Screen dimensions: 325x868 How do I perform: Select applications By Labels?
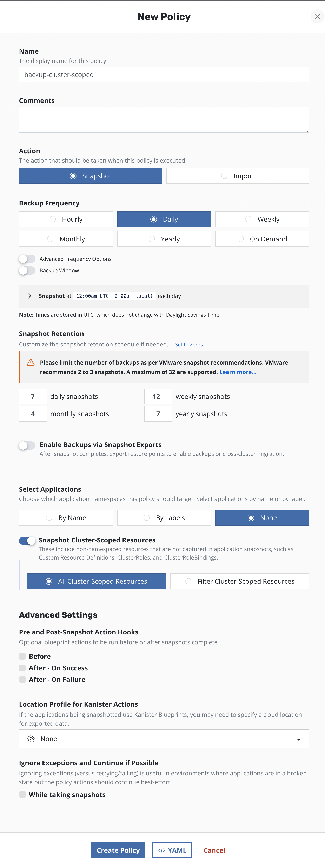click(x=164, y=518)
